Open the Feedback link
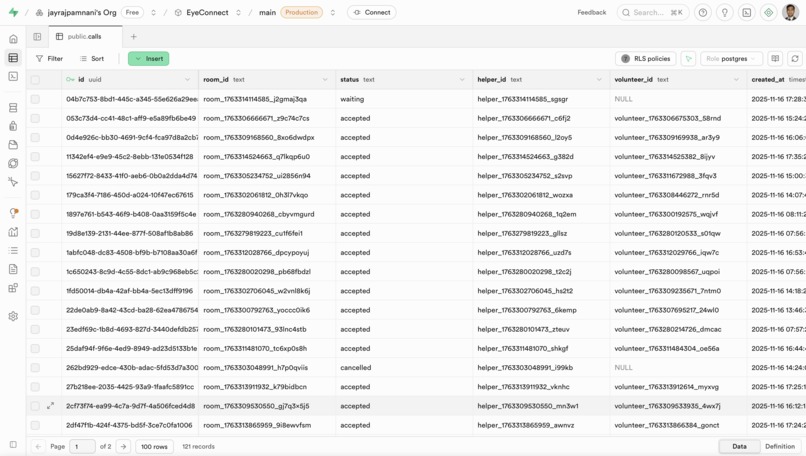The width and height of the screenshot is (806, 456). (592, 12)
